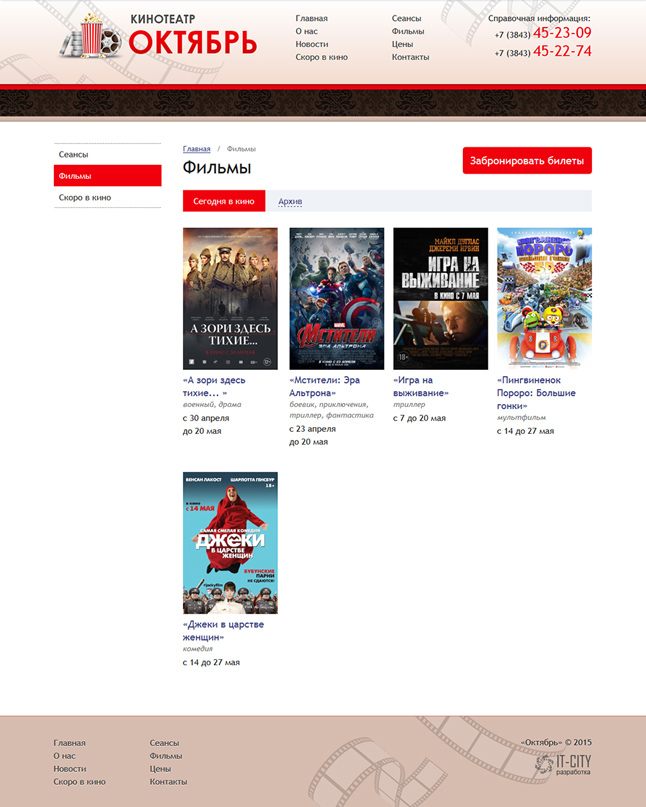The image size is (646, 807).
Task: Open О нас in the header menu
Action: tap(306, 31)
